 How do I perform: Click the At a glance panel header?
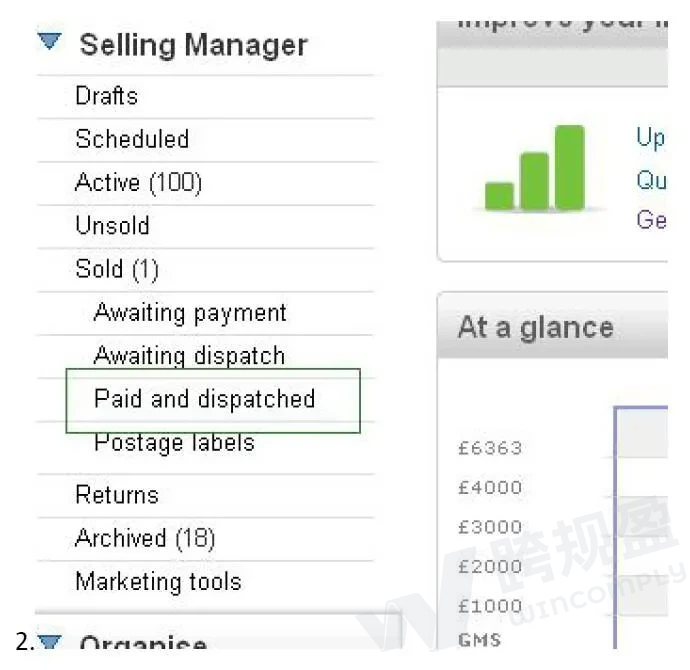point(535,328)
